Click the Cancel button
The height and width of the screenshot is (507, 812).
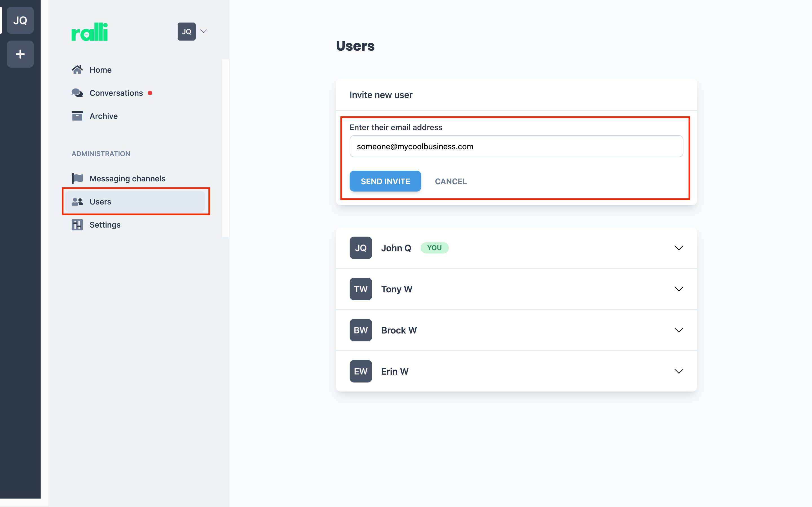[x=451, y=181]
